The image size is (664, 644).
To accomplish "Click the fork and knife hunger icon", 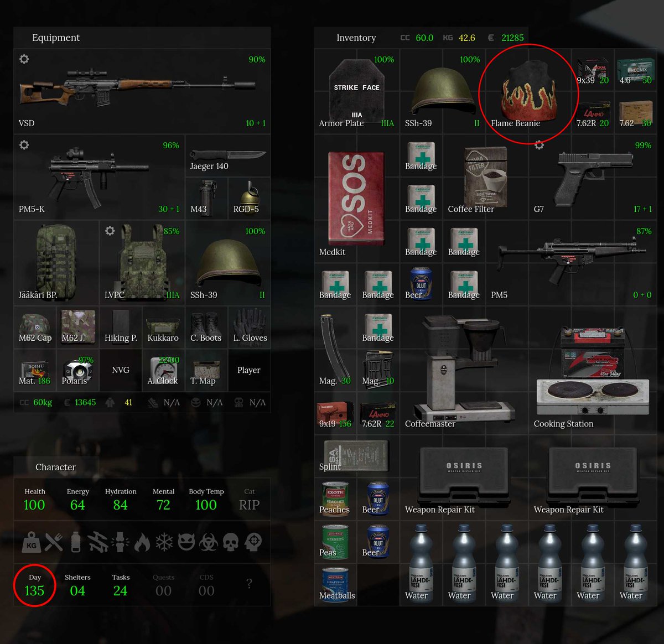I will (x=54, y=542).
